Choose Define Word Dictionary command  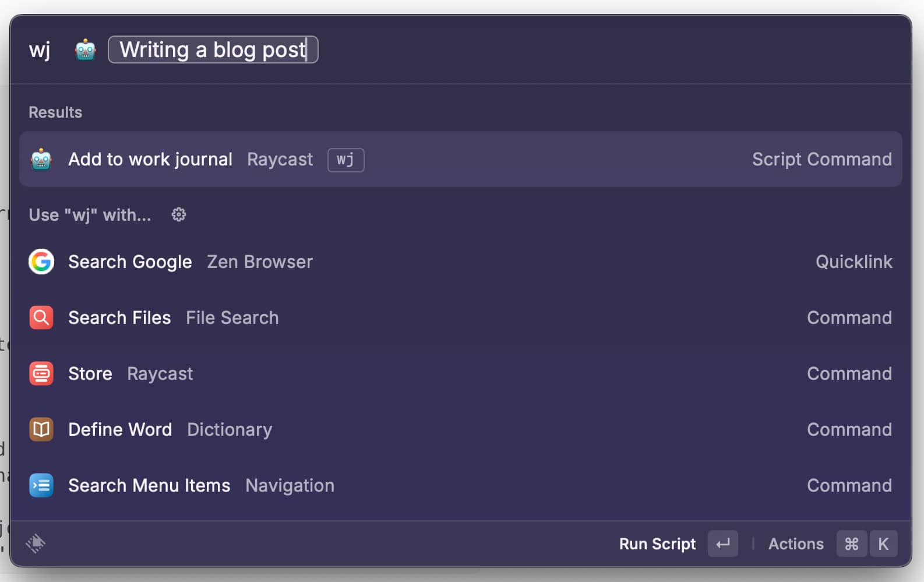click(x=461, y=429)
